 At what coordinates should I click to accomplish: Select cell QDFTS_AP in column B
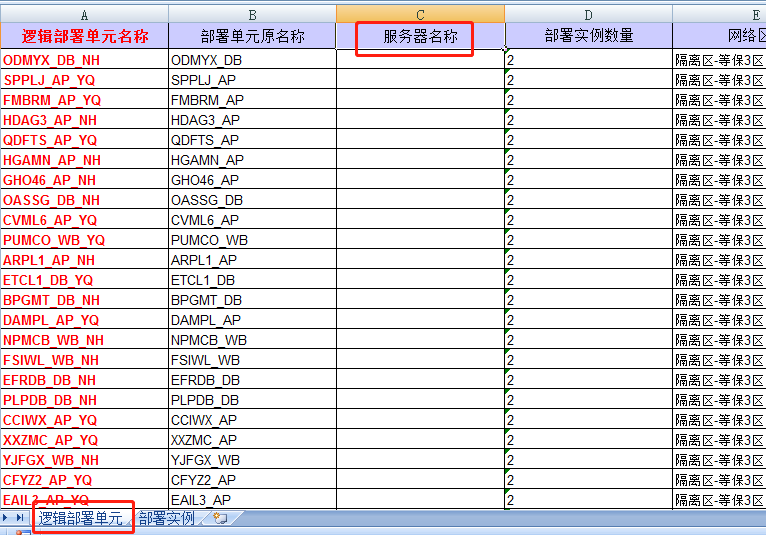pyautogui.click(x=252, y=140)
